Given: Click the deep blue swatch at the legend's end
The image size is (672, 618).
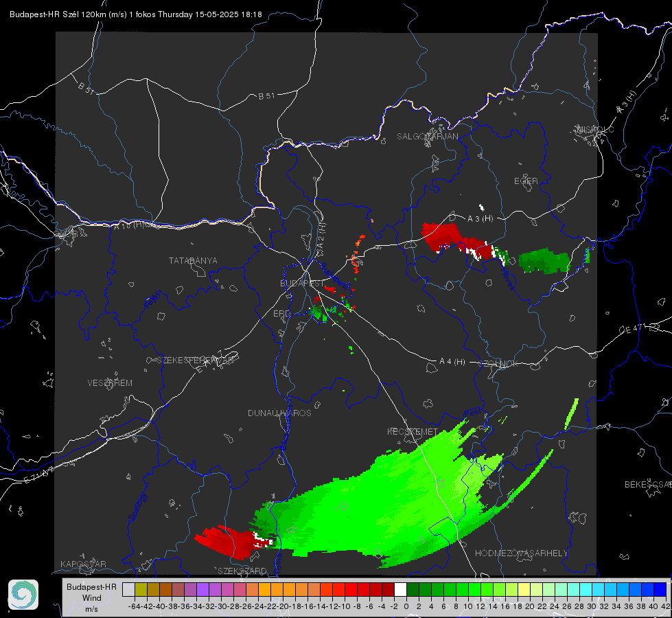Looking at the screenshot, I should click(x=660, y=589).
